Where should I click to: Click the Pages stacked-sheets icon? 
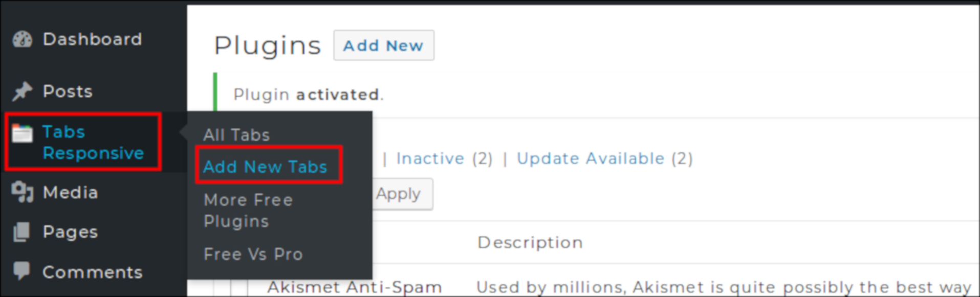pyautogui.click(x=22, y=232)
